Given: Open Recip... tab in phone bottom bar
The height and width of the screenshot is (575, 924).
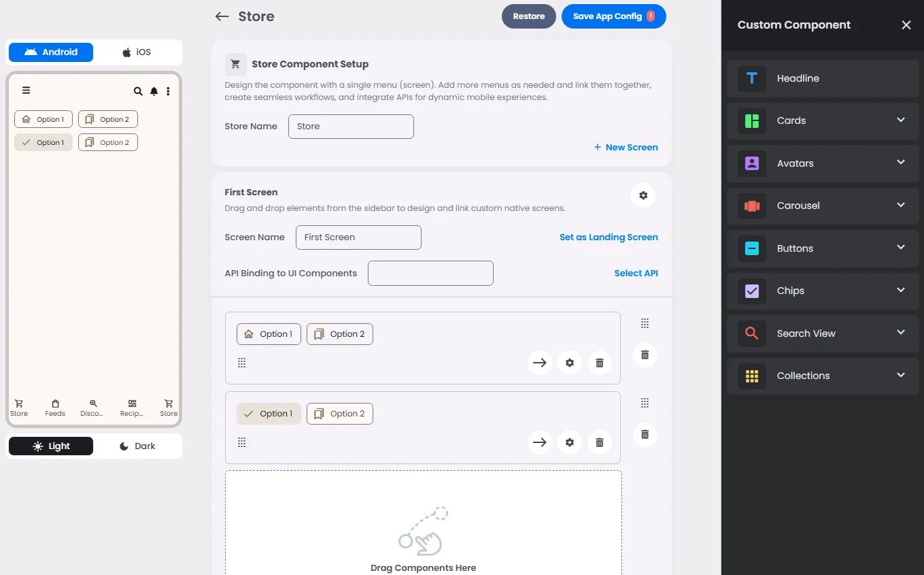Looking at the screenshot, I should coord(132,408).
